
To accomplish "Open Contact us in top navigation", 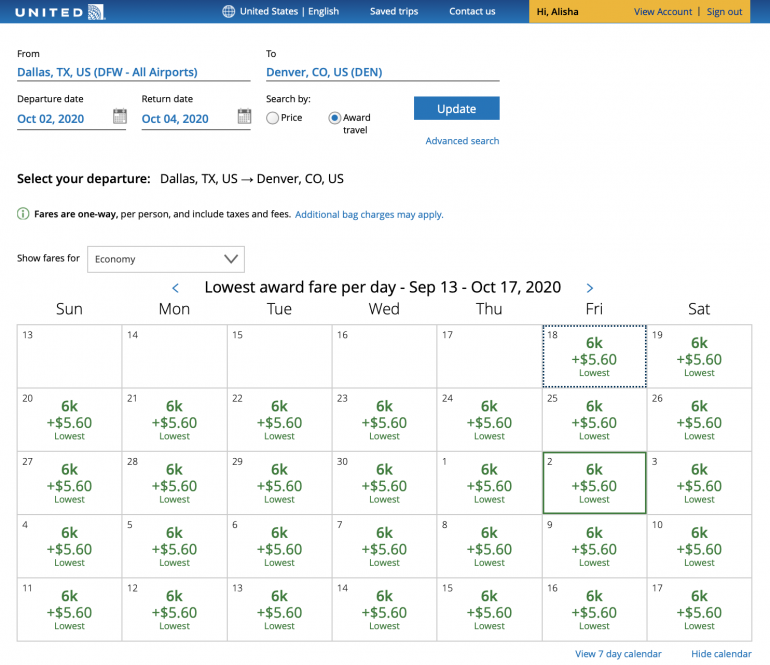I will 472,12.
